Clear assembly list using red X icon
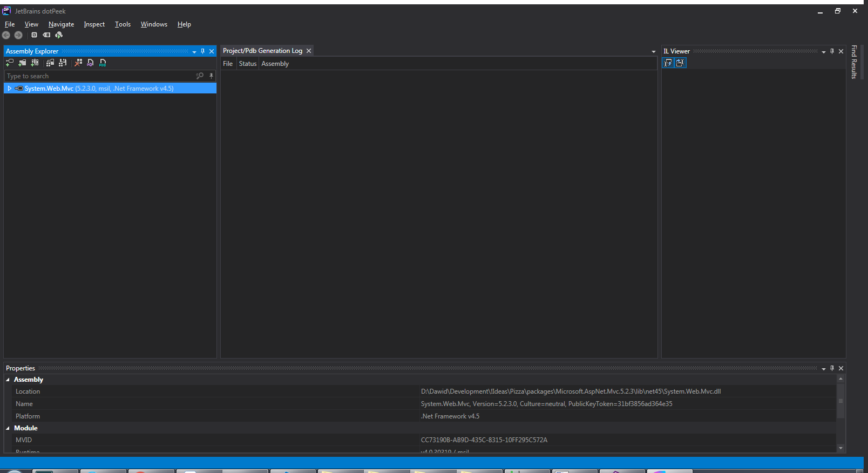This screenshot has width=868, height=473. coord(78,63)
